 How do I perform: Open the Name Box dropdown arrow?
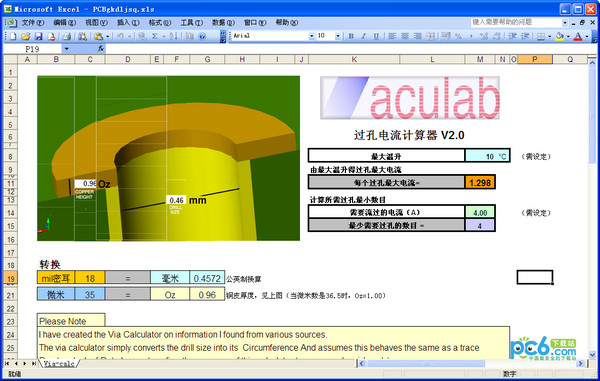tap(67, 49)
